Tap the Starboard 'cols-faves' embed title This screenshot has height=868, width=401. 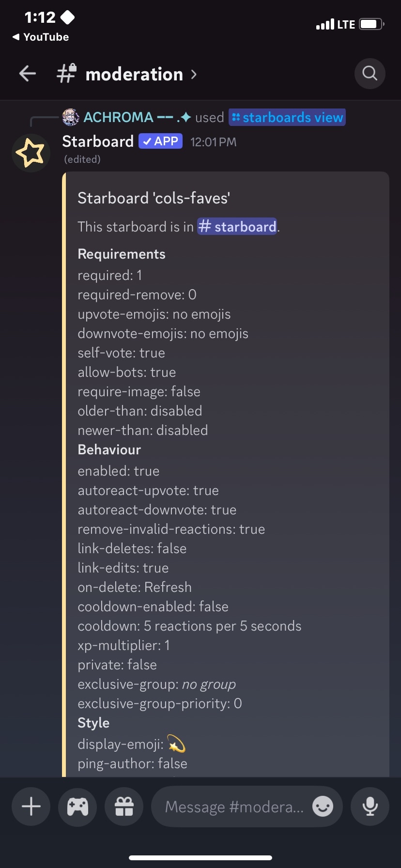(x=154, y=198)
